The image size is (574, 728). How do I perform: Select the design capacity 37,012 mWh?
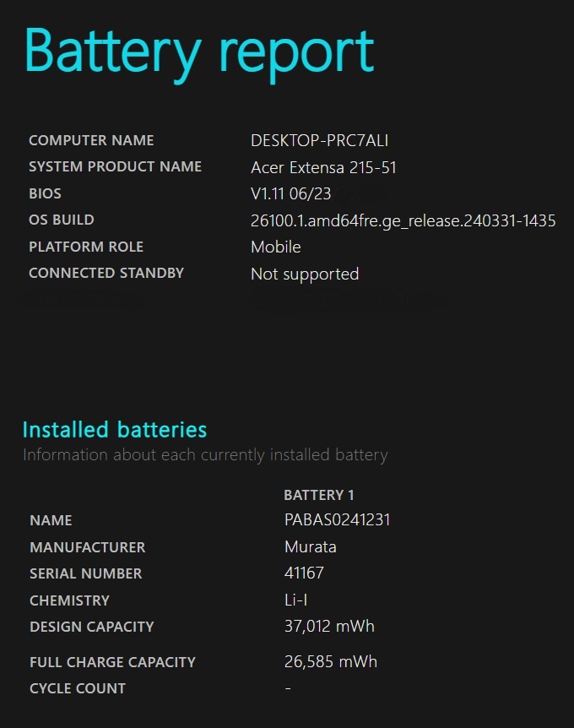click(329, 627)
